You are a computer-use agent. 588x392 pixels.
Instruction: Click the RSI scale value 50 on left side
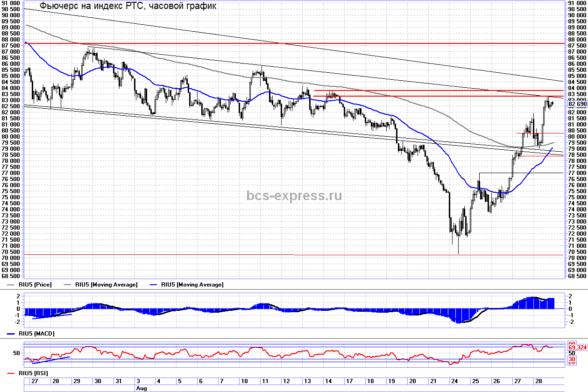[17, 353]
